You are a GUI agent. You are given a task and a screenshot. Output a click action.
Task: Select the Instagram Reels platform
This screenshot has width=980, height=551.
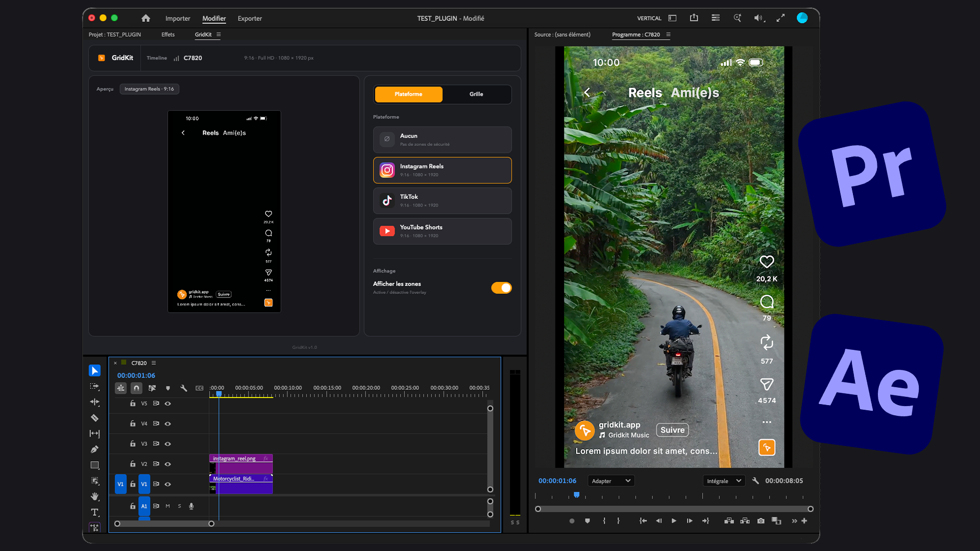click(442, 170)
